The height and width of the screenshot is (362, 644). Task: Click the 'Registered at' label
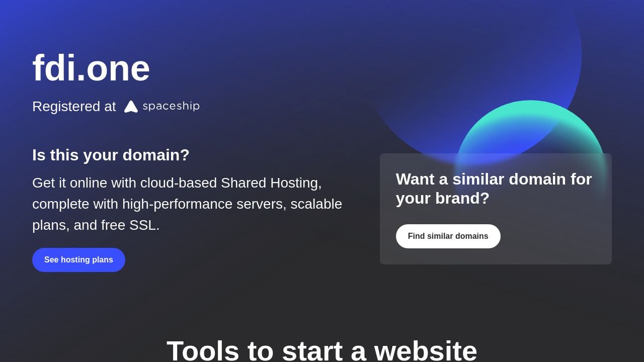74,107
